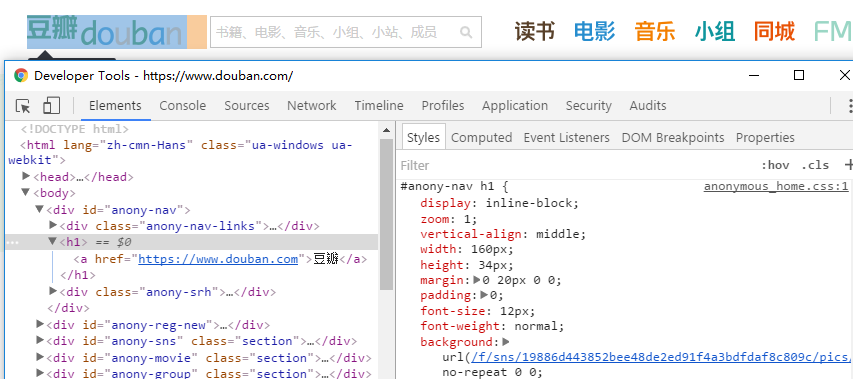Toggle the :hov element state button
Viewport: 853px width, 379px height.
[775, 165]
